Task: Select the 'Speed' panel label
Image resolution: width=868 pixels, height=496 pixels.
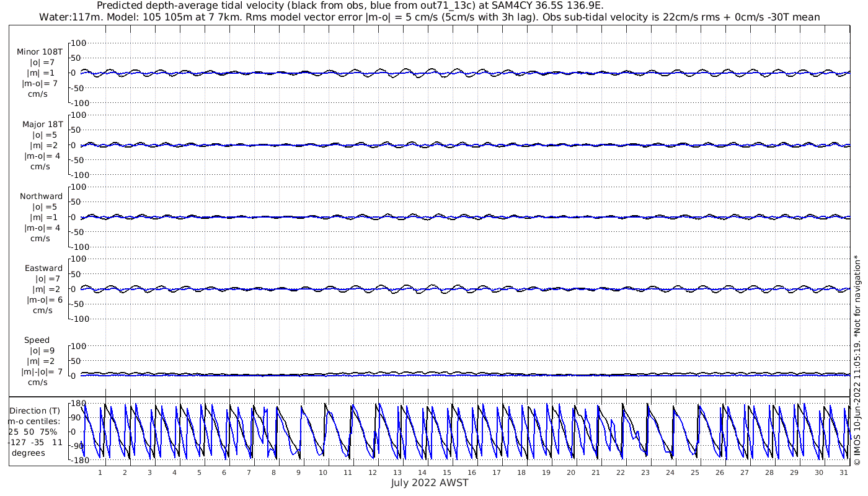Action: click(x=37, y=340)
